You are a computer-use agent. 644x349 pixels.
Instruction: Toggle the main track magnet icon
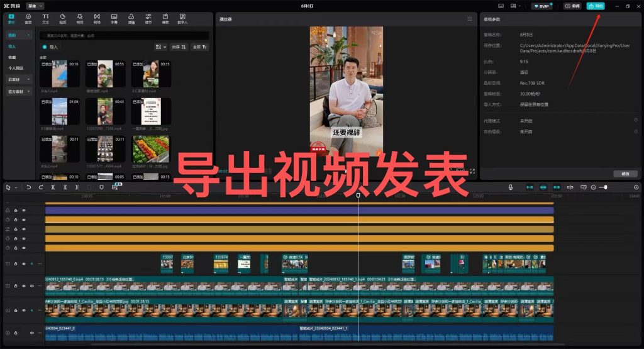pyautogui.click(x=530, y=187)
